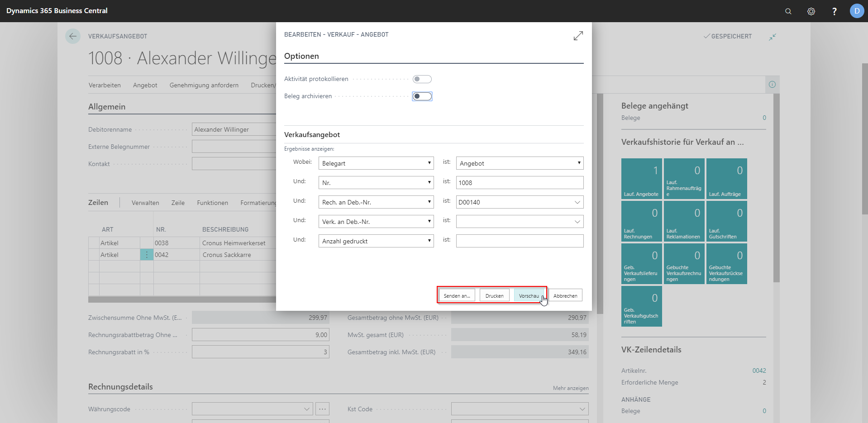Screen dimensions: 868x423
Task: Select the Cronus Heimwerkerset line cell
Action: [238, 243]
